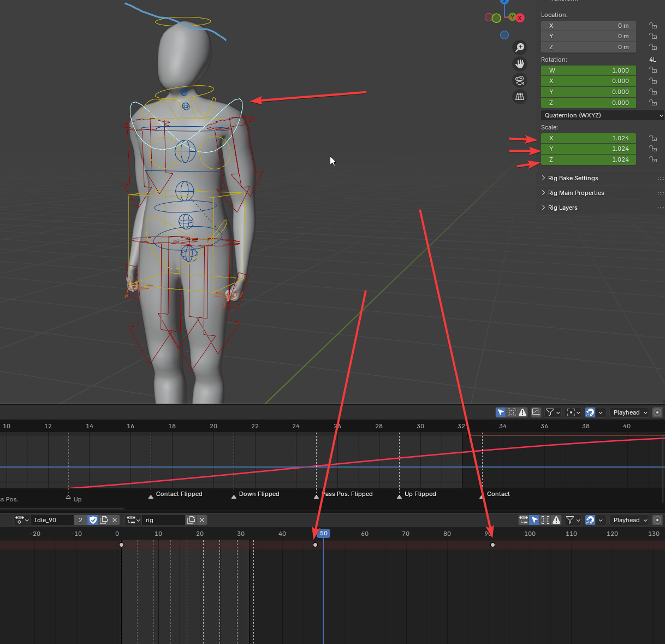Unlink the Idle_90 action with its X
Image resolution: width=665 pixels, height=644 pixels.
115,520
